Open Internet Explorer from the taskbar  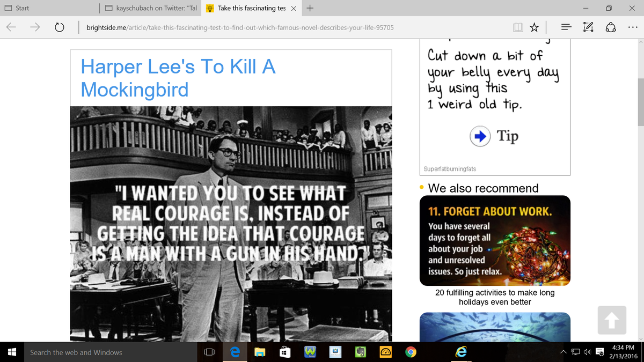click(x=461, y=352)
